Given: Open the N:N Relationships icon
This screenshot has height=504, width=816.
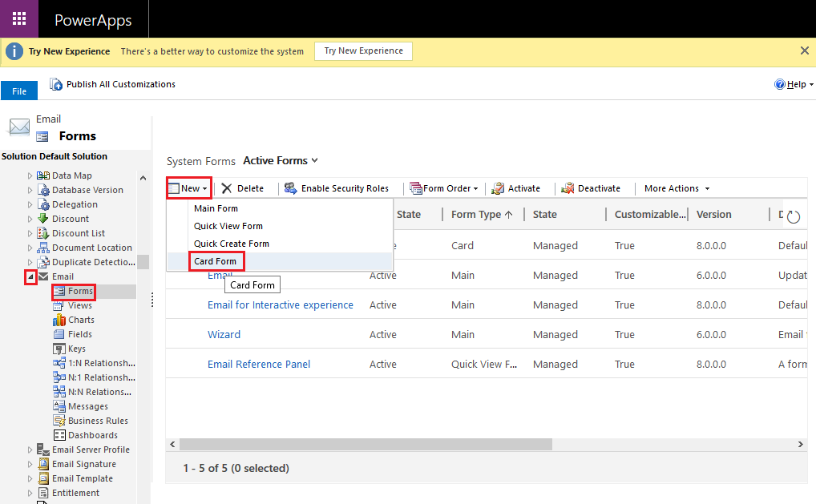Looking at the screenshot, I should tap(59, 392).
